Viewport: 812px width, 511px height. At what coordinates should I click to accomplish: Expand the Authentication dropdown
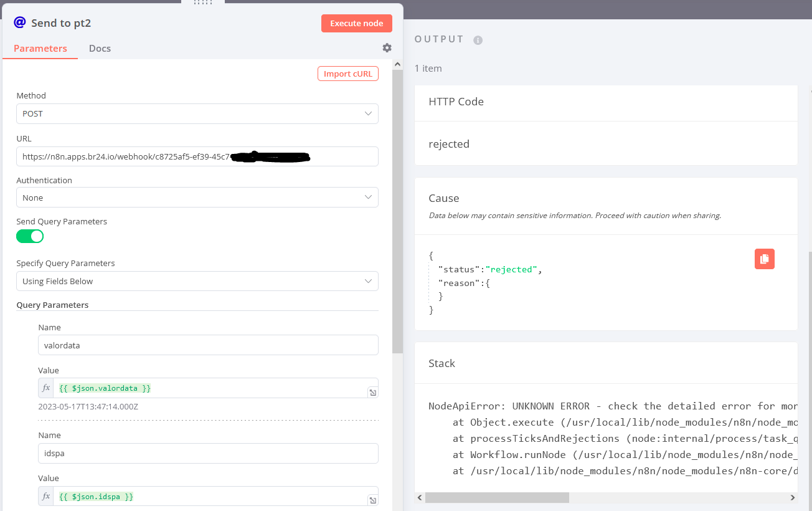[197, 198]
